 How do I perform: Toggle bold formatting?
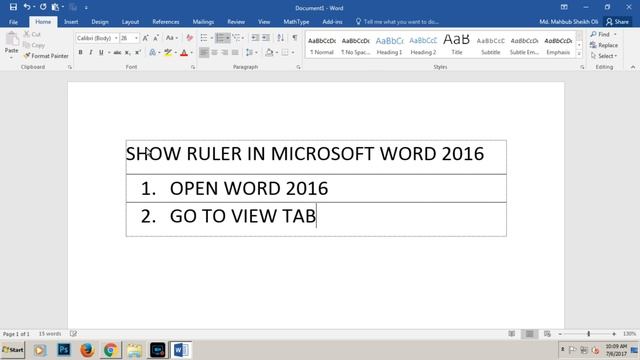pos(80,53)
